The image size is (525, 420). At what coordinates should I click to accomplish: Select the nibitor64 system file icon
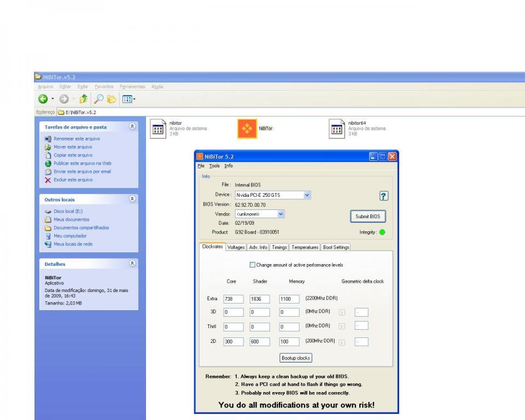click(336, 129)
